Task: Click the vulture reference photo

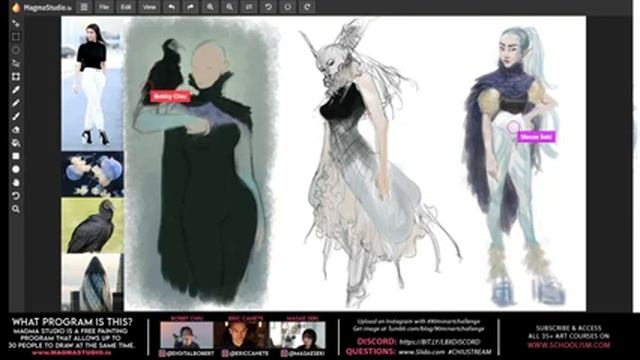Action: [92, 225]
